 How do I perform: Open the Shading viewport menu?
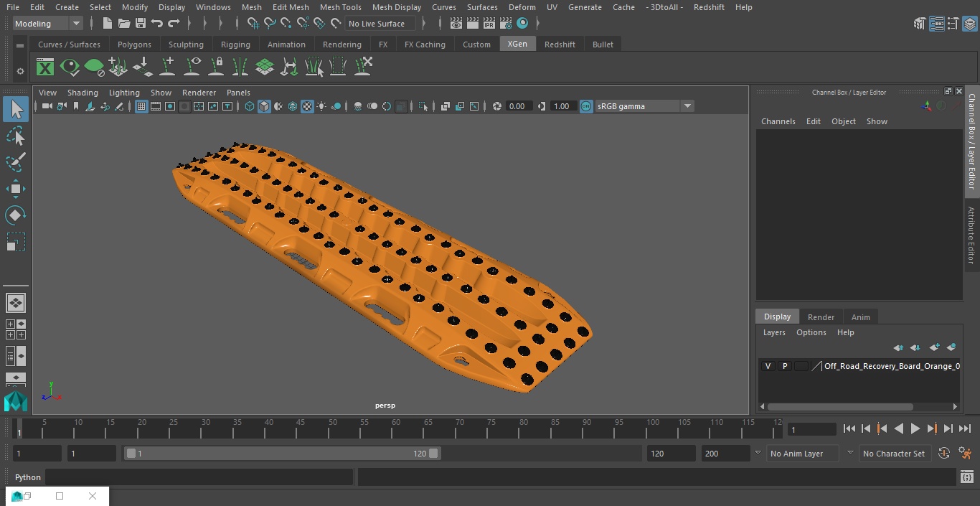point(83,93)
